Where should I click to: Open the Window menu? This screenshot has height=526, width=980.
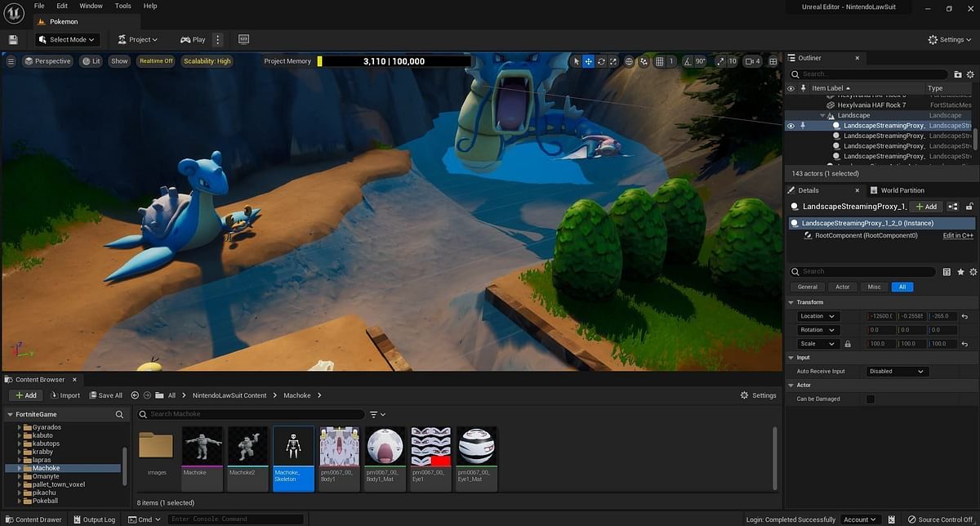click(x=91, y=6)
